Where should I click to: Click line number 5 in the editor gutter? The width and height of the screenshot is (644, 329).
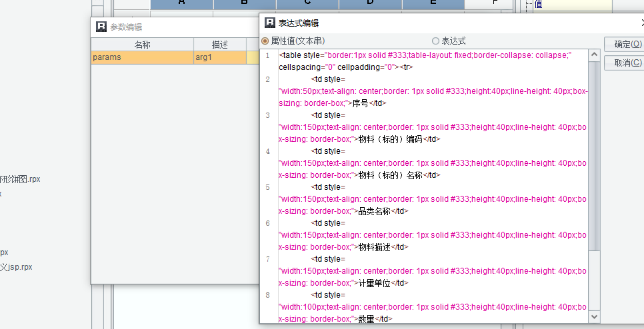pyautogui.click(x=267, y=187)
